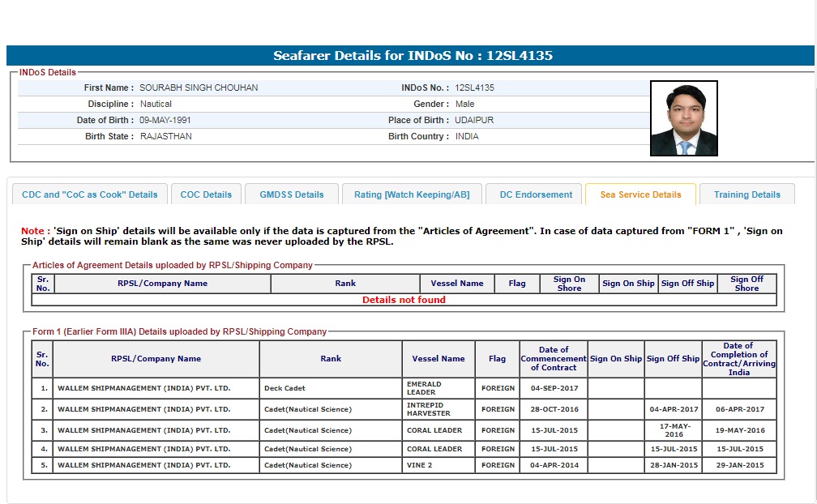
Task: Open the GMDSS Details tab
Action: coord(291,194)
